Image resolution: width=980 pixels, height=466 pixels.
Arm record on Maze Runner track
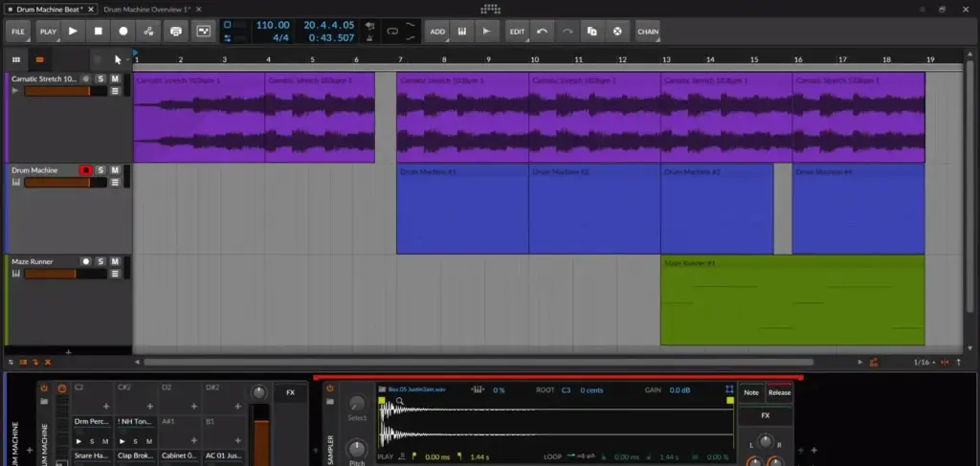[86, 261]
